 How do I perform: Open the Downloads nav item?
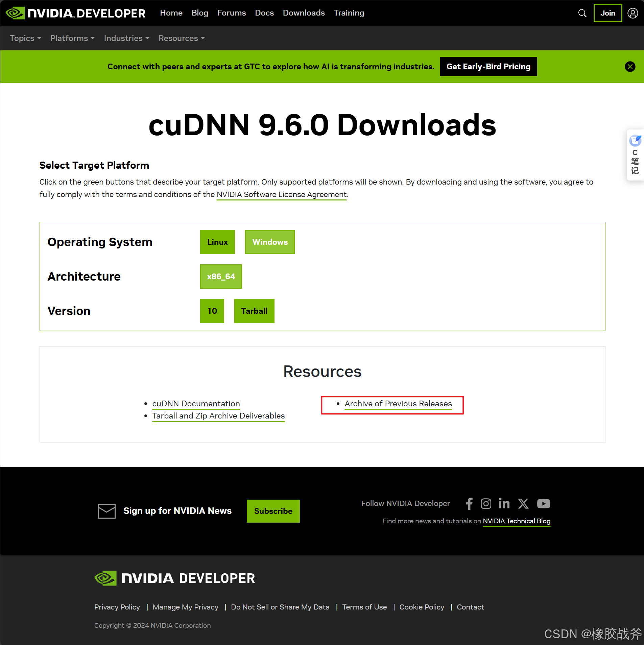point(304,13)
